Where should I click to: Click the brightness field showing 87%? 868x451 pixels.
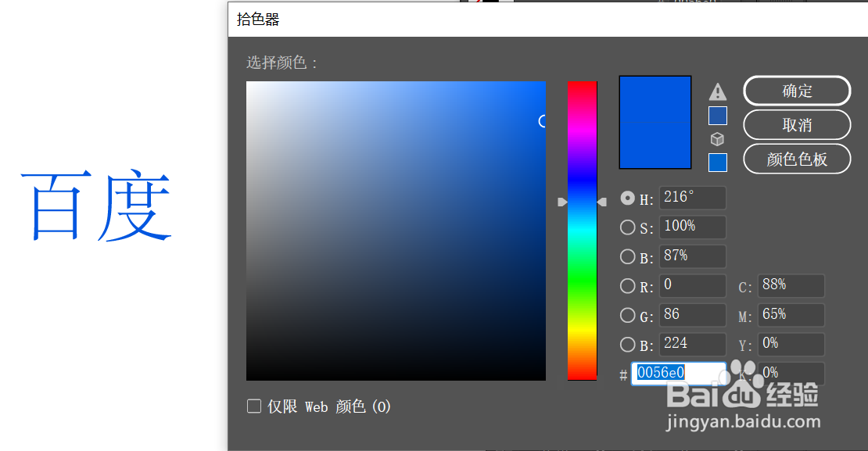pyautogui.click(x=693, y=256)
